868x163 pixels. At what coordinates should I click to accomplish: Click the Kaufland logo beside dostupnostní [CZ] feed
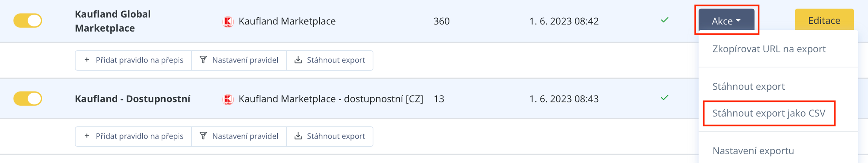pos(228,99)
